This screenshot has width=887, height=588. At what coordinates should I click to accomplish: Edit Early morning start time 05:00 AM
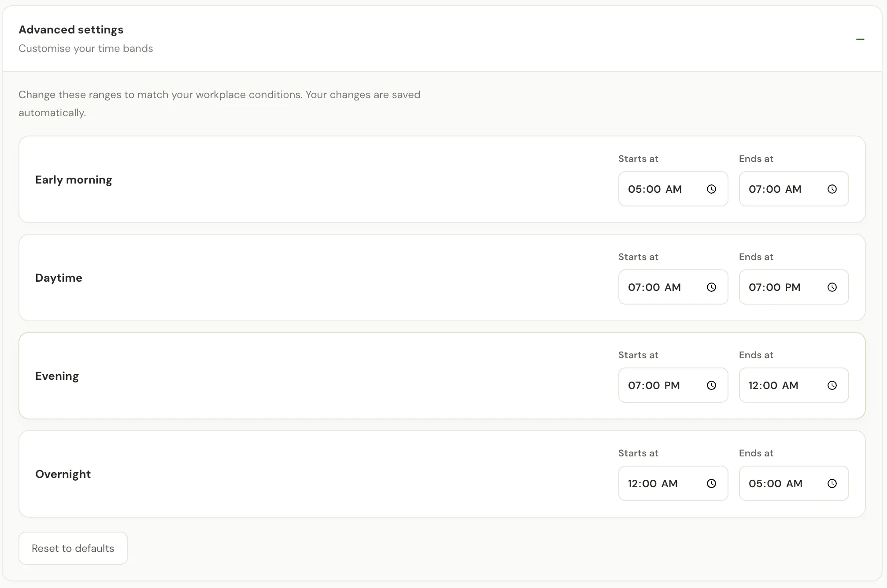[x=673, y=189]
